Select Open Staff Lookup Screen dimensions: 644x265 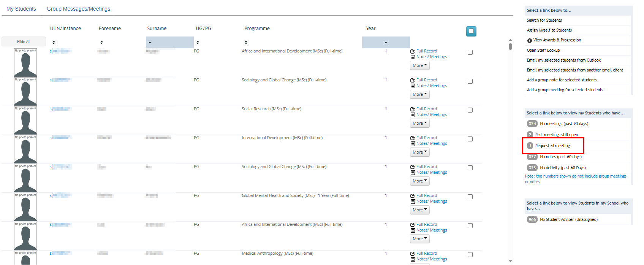pyautogui.click(x=543, y=50)
